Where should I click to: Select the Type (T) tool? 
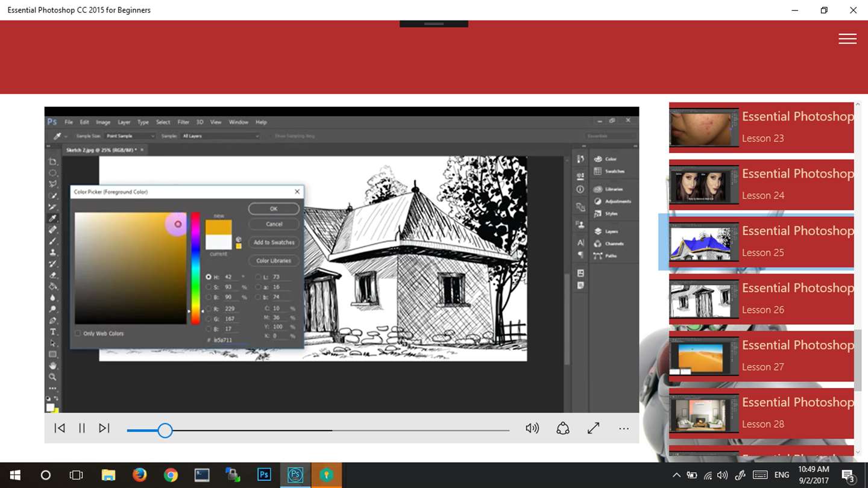[x=53, y=332]
